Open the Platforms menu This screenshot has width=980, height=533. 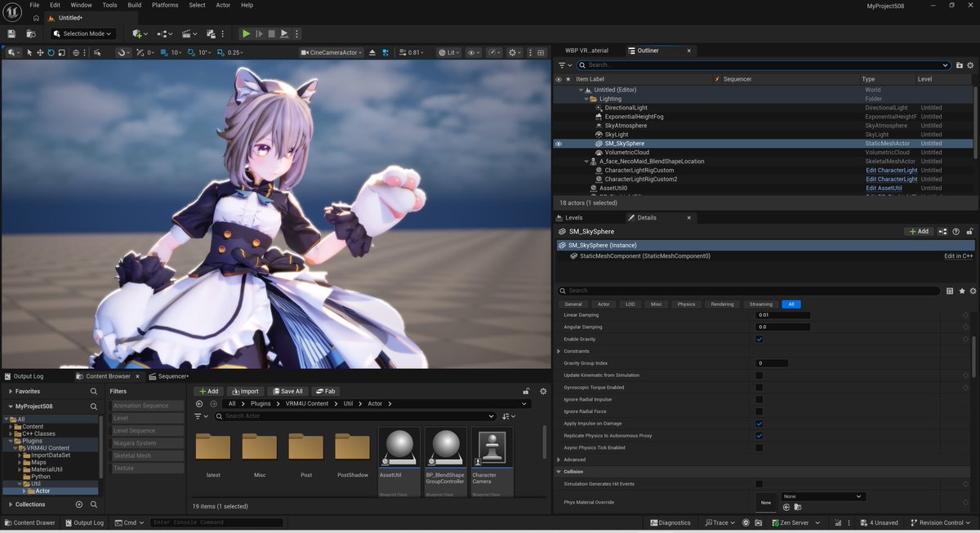pyautogui.click(x=165, y=5)
